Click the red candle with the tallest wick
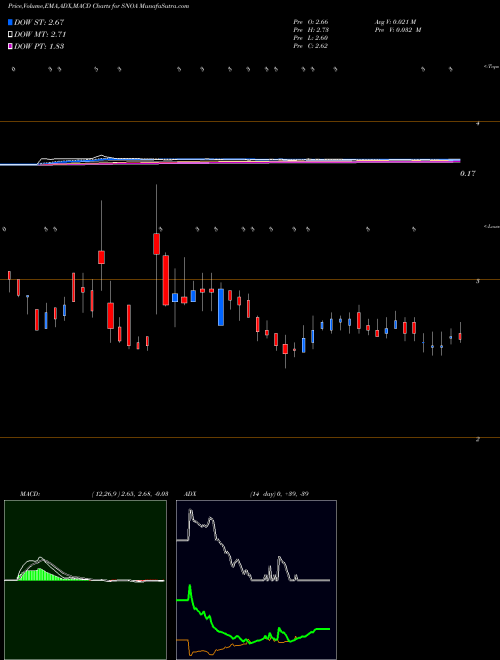This screenshot has height=660, width=500. click(157, 244)
